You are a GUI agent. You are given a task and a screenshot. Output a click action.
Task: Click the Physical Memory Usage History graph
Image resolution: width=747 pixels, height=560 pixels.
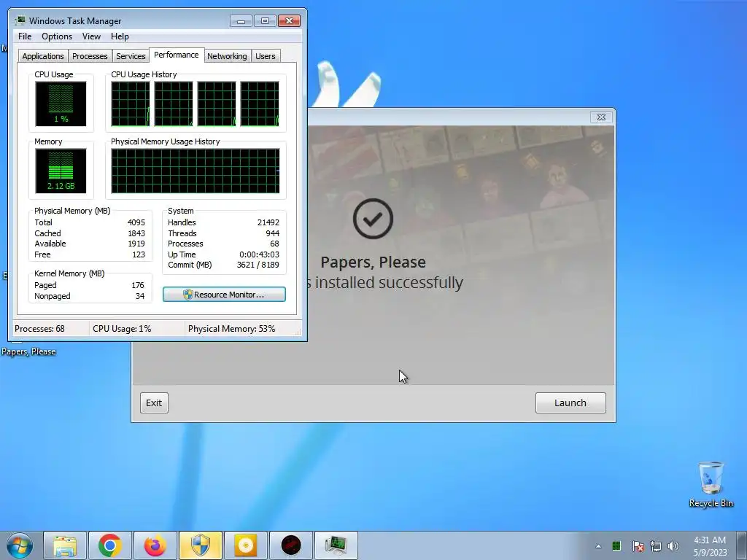click(196, 171)
